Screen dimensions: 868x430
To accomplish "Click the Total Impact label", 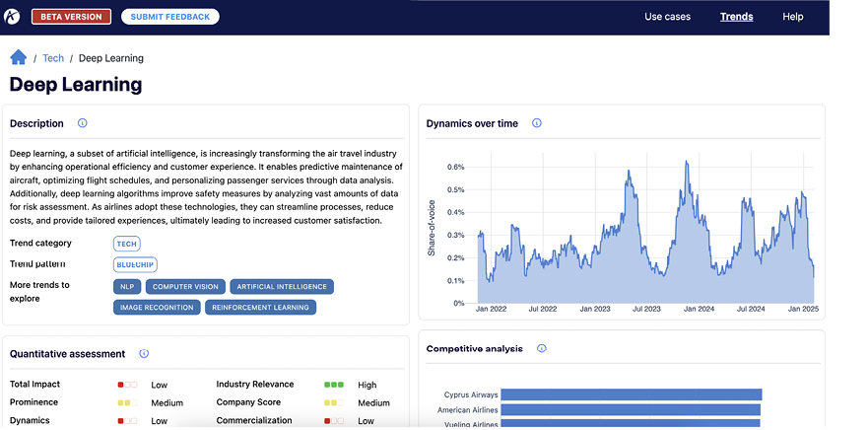I will 34,384.
